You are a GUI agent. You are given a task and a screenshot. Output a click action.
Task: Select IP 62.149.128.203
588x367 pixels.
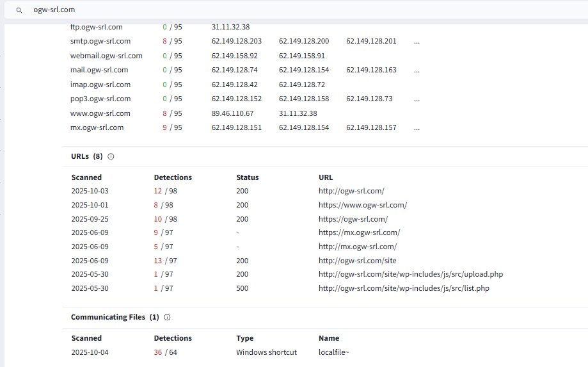(237, 41)
